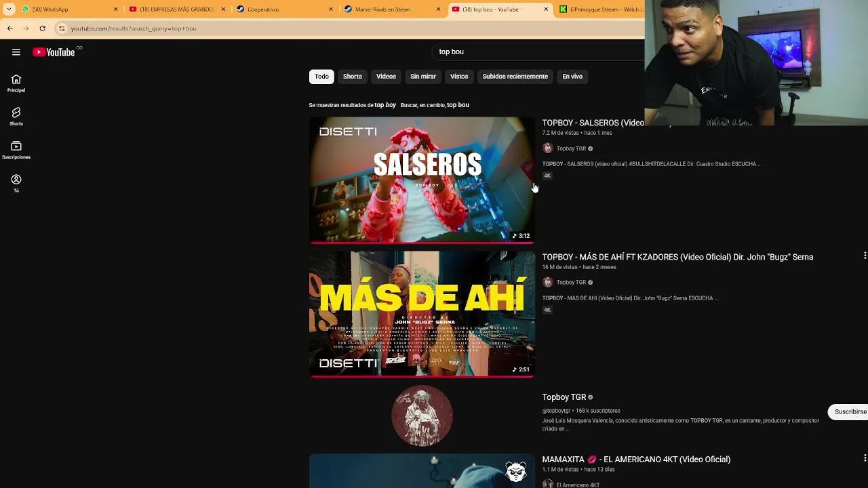Image resolution: width=868 pixels, height=488 pixels.
Task: Select the Todo filter chip
Action: (x=321, y=77)
